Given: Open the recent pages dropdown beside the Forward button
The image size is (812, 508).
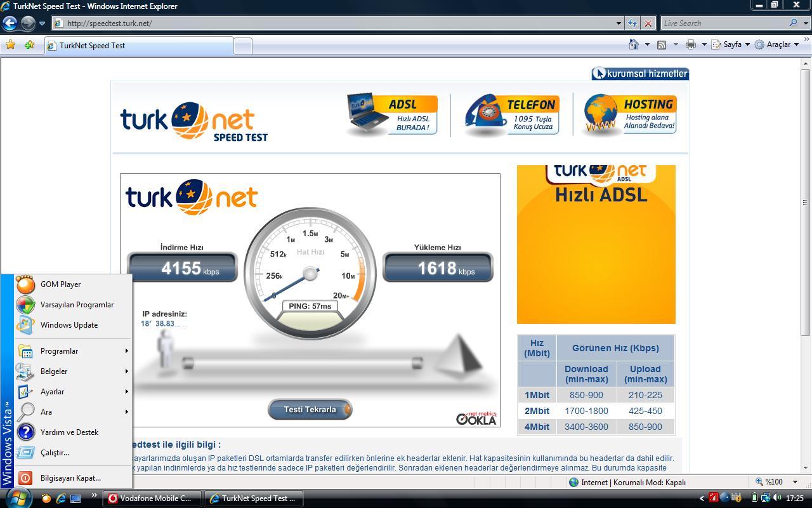Looking at the screenshot, I should coord(42,23).
